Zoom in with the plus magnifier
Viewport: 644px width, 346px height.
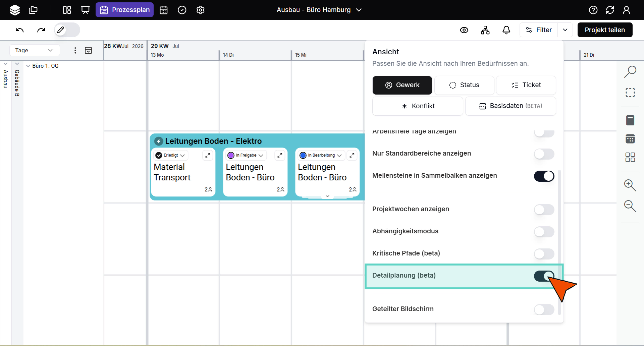[630, 185]
